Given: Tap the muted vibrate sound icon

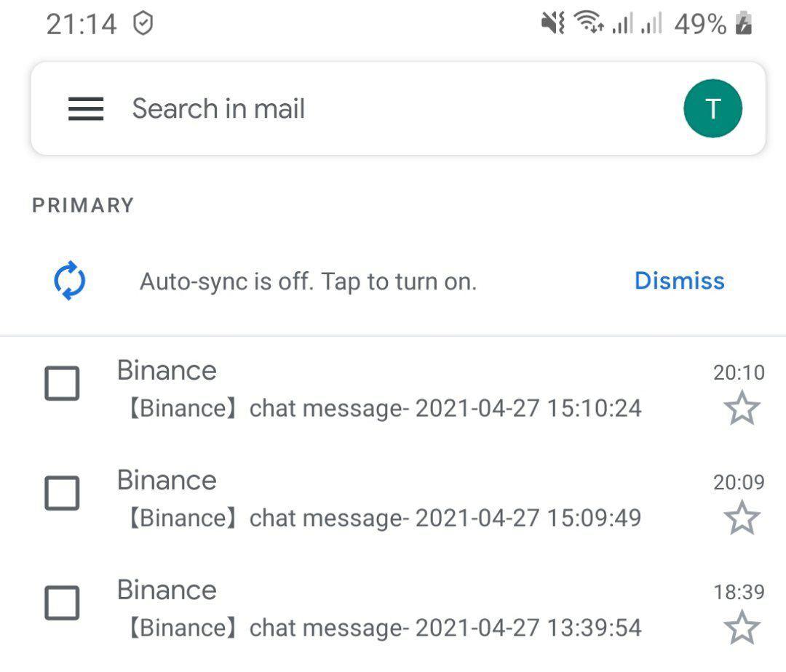Looking at the screenshot, I should pyautogui.click(x=553, y=23).
